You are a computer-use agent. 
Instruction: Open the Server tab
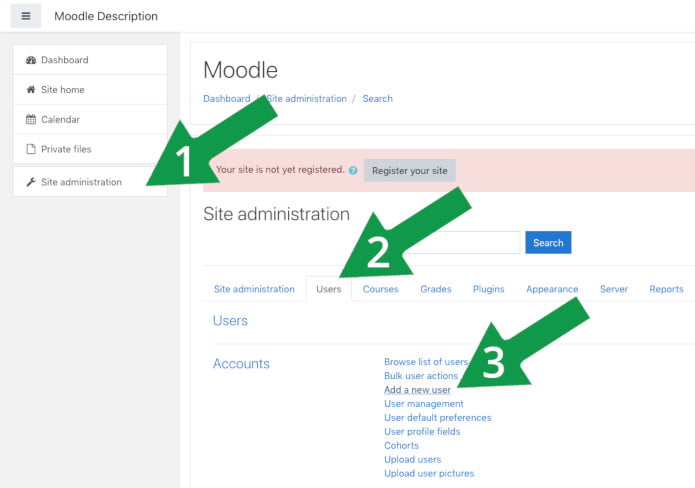(614, 289)
